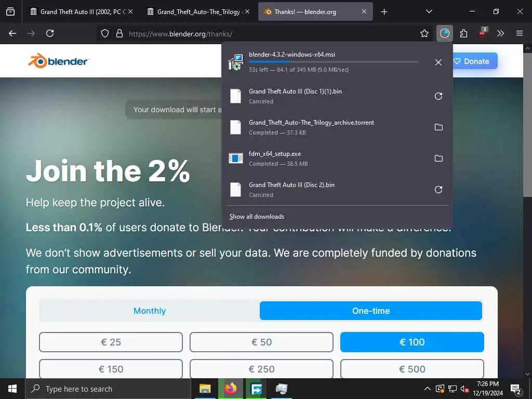Toggle the downloads panel button
This screenshot has width=532, height=399.
pyautogui.click(x=445, y=33)
